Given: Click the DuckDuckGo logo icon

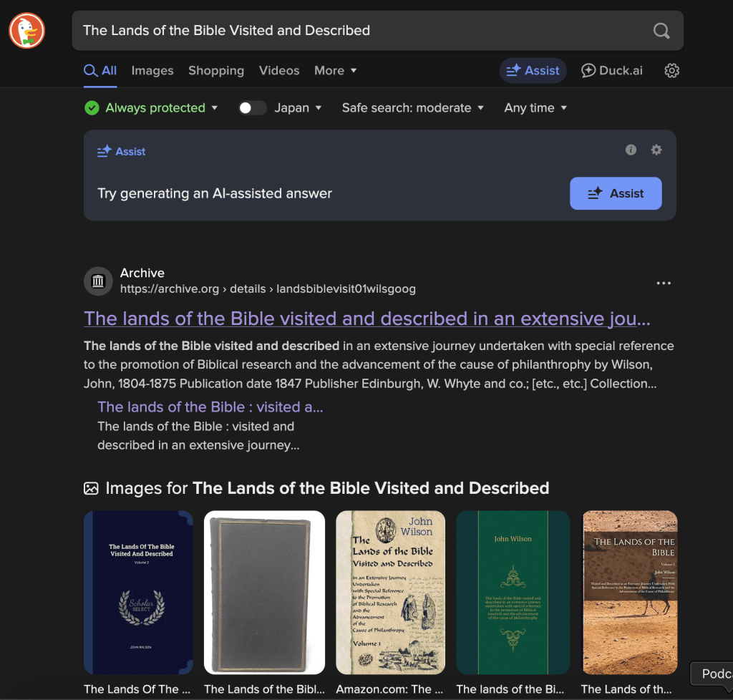Looking at the screenshot, I should (x=27, y=31).
